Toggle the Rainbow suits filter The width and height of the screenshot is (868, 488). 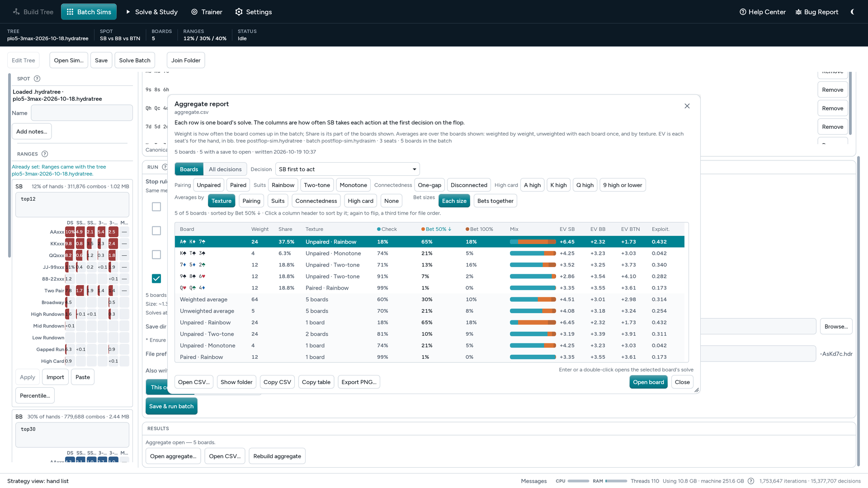pyautogui.click(x=283, y=185)
